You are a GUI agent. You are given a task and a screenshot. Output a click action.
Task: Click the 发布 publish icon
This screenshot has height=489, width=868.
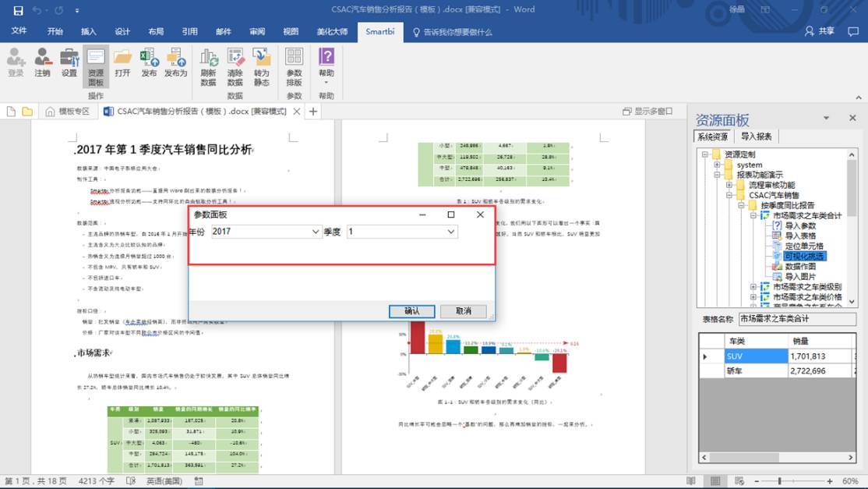click(x=149, y=62)
